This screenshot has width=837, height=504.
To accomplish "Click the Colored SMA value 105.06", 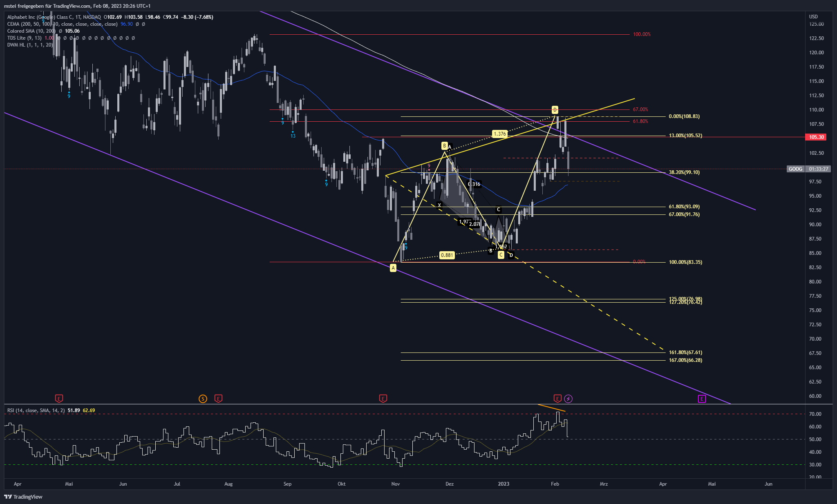I will coord(72,31).
